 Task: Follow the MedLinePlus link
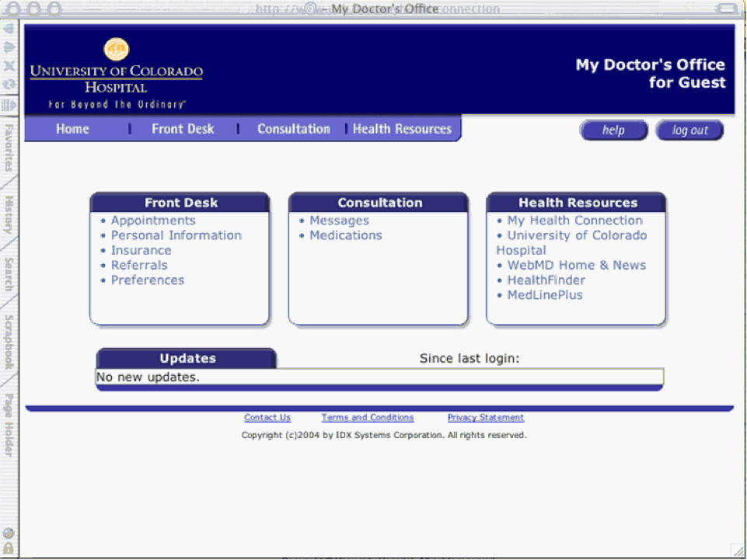545,295
